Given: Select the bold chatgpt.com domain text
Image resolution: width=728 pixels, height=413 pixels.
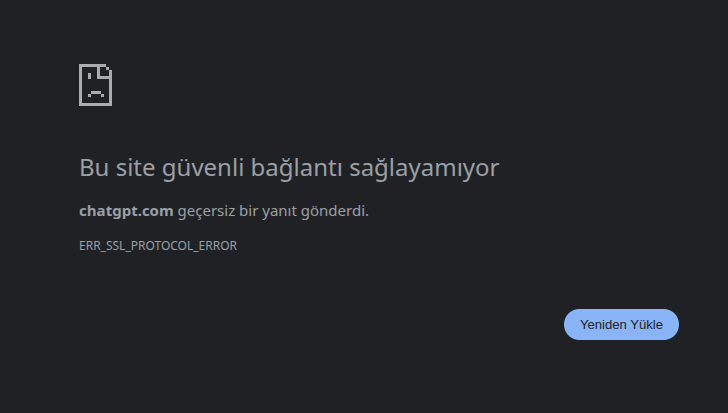Looking at the screenshot, I should 126,211.
